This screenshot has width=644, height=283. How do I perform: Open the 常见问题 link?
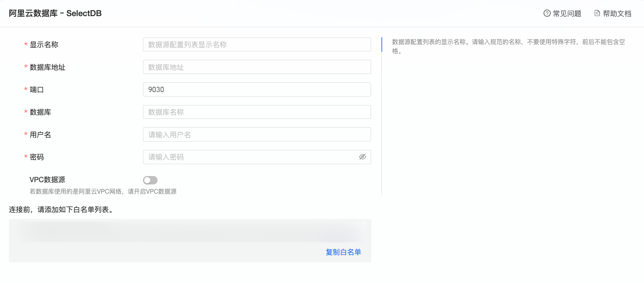pyautogui.click(x=567, y=13)
